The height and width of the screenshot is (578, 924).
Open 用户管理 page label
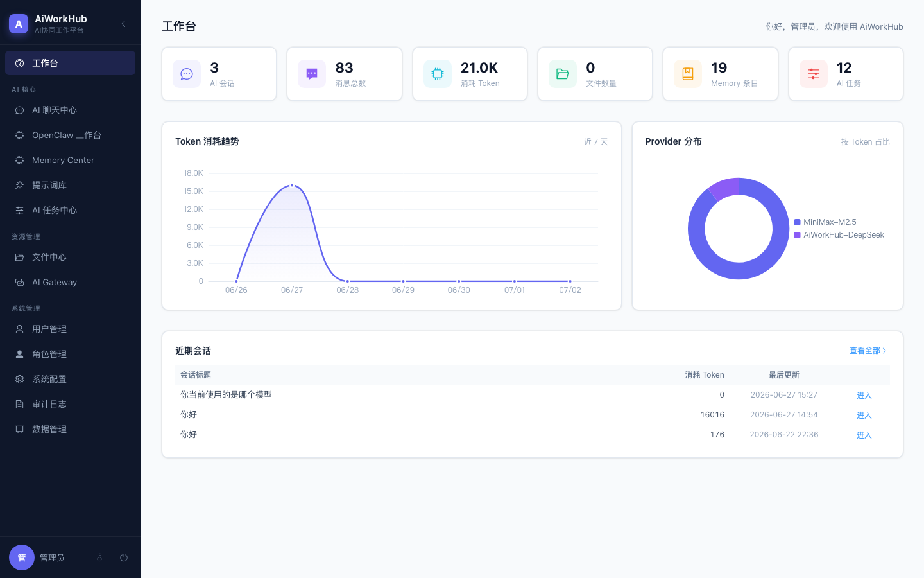coord(49,329)
